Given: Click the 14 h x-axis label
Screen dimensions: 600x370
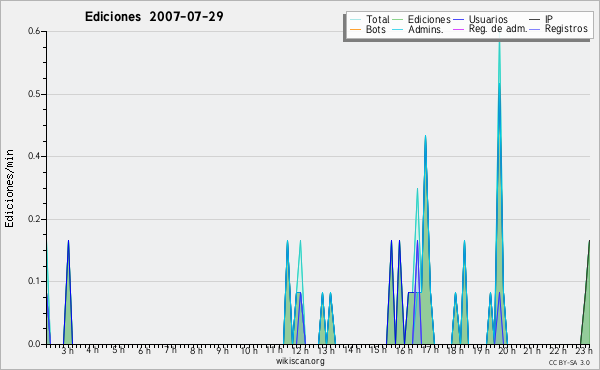Looking at the screenshot, I should coord(352,350).
